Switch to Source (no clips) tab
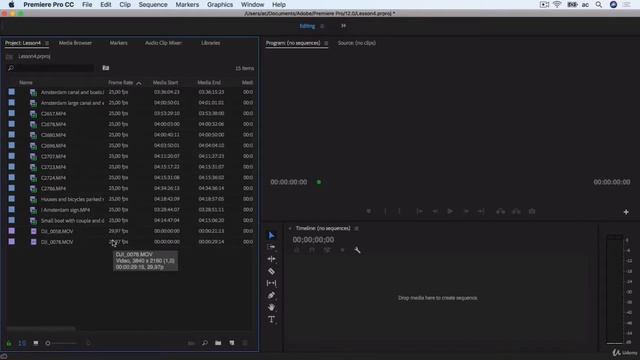640x360 pixels. pos(356,43)
